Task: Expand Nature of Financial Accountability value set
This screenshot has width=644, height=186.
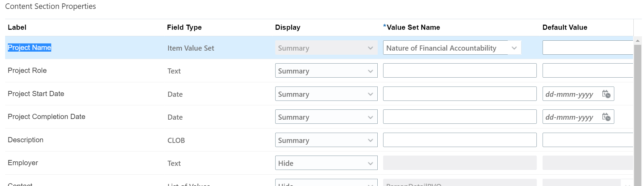Action: (514, 48)
